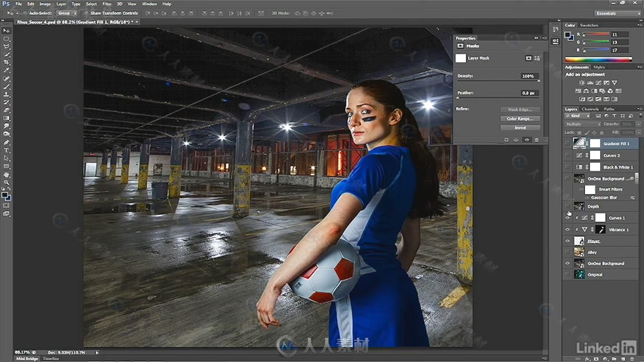
Task: Select the Eyedropper tool
Action: pyautogui.click(x=7, y=70)
